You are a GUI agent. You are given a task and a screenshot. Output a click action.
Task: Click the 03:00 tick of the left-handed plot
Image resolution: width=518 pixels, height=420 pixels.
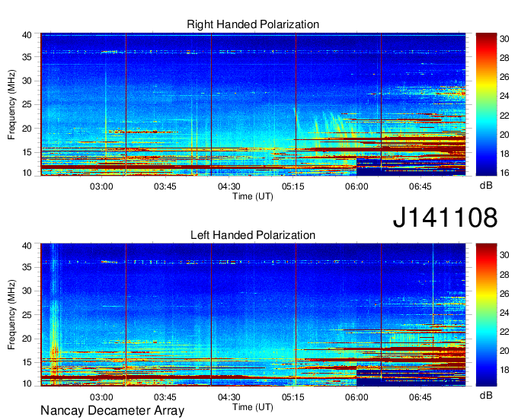pos(101,397)
